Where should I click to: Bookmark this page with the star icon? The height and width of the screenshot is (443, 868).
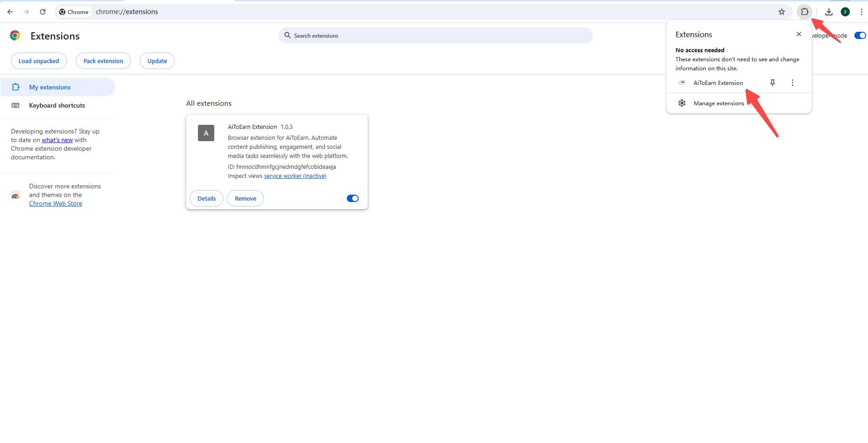[x=781, y=12]
